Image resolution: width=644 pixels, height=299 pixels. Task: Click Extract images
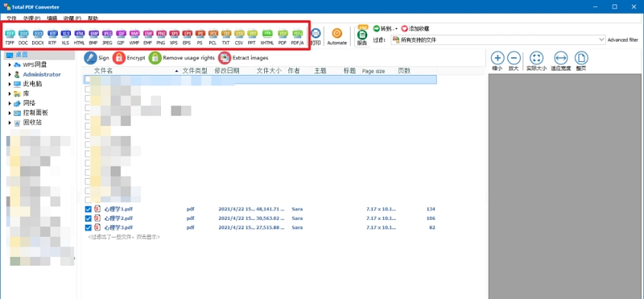click(x=244, y=58)
